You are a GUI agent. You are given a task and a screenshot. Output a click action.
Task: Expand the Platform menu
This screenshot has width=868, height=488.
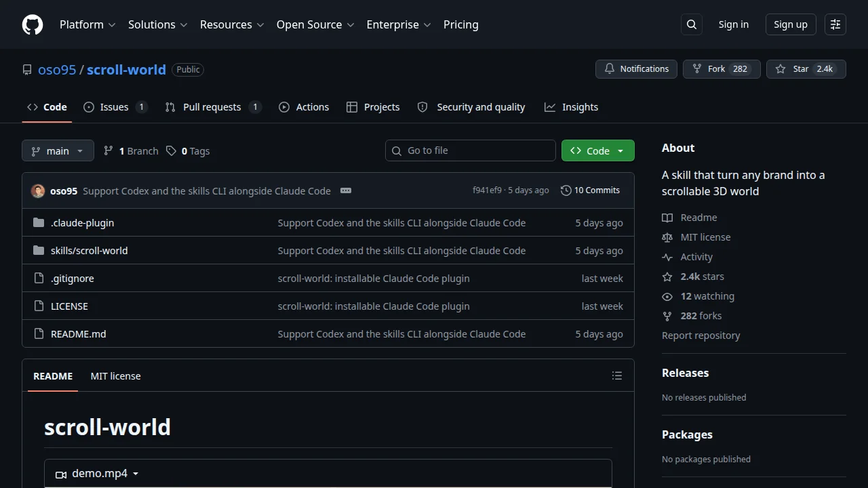[x=87, y=24]
